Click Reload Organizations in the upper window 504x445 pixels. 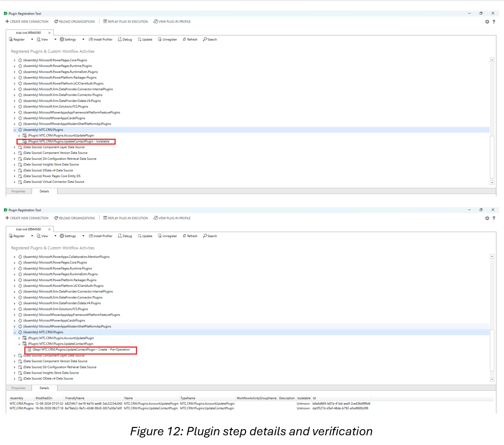coord(74,22)
